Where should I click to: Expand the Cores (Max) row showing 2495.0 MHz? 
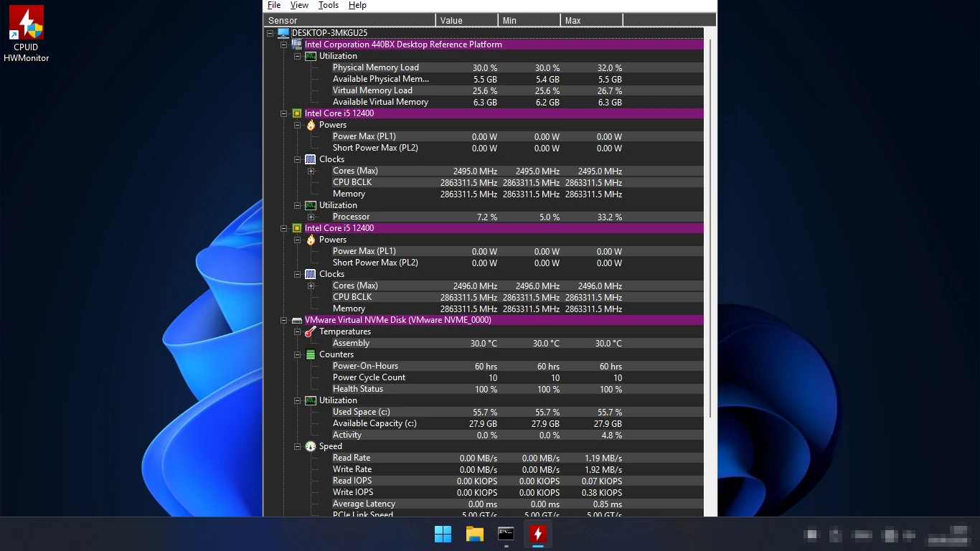[x=311, y=171]
